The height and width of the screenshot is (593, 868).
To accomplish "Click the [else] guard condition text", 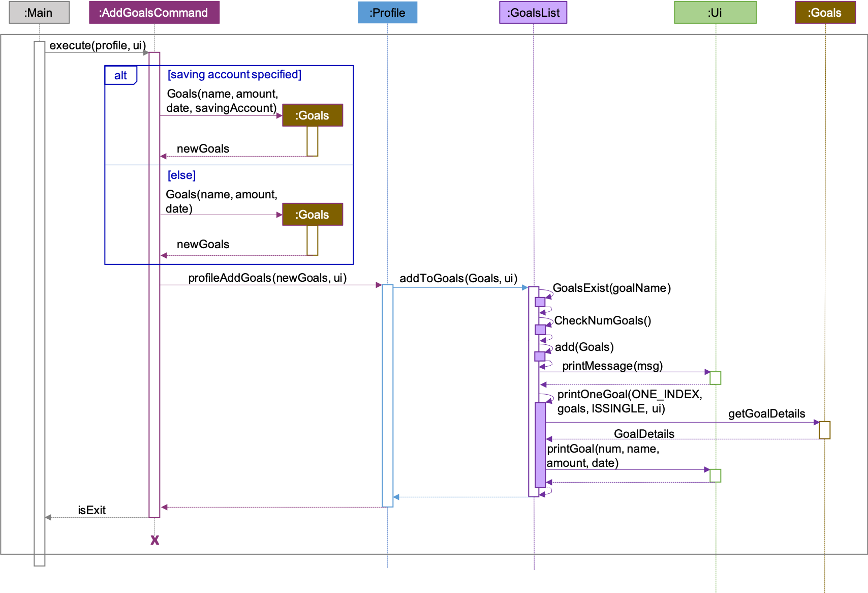I will 182,175.
